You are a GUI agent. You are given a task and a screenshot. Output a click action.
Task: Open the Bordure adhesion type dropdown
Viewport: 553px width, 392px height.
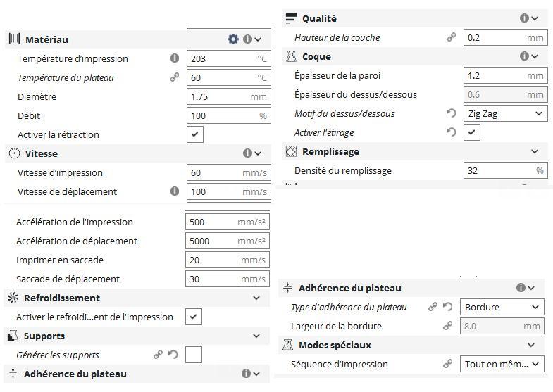502,307
